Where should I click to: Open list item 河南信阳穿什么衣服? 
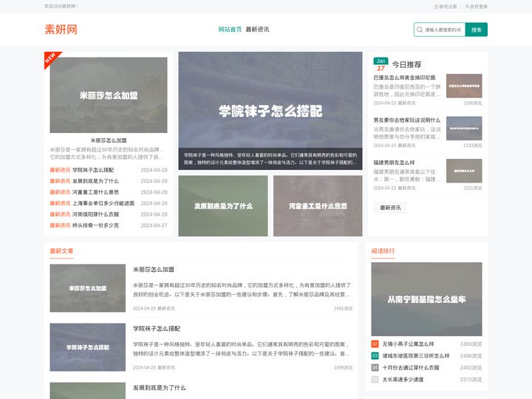pyautogui.click(x=95, y=214)
